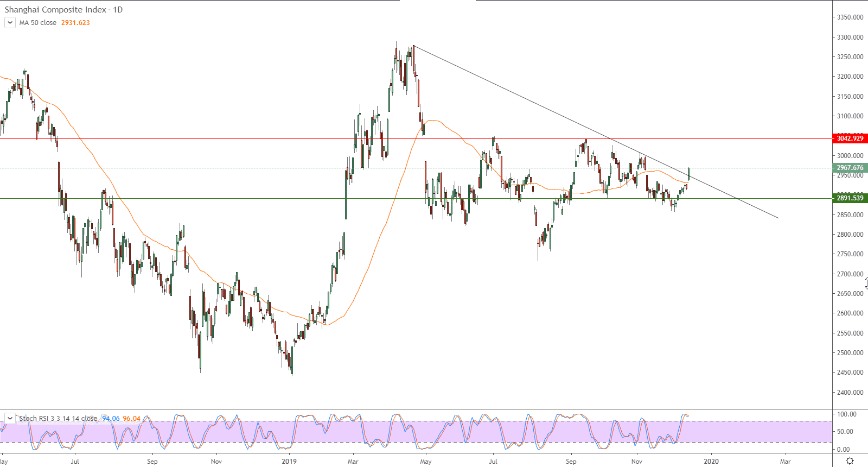Click 3200.000 on the price axis
This screenshot has width=868, height=467.
point(850,77)
